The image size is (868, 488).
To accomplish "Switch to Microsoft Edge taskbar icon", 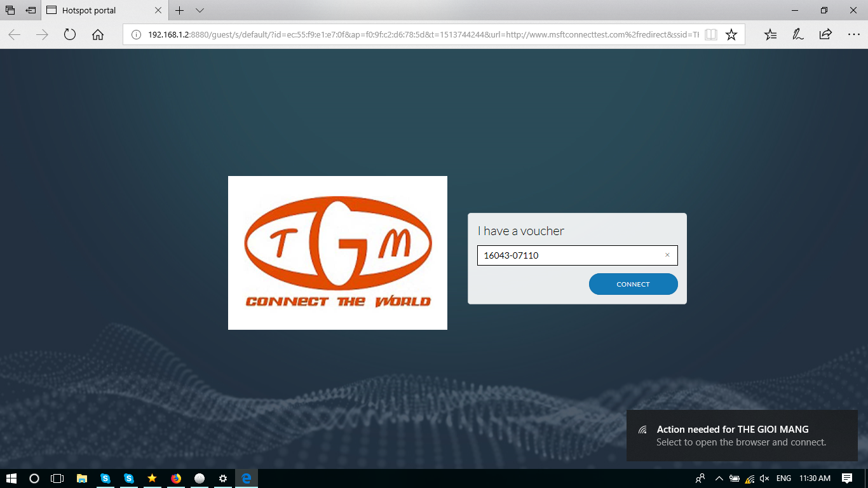I will click(x=247, y=478).
